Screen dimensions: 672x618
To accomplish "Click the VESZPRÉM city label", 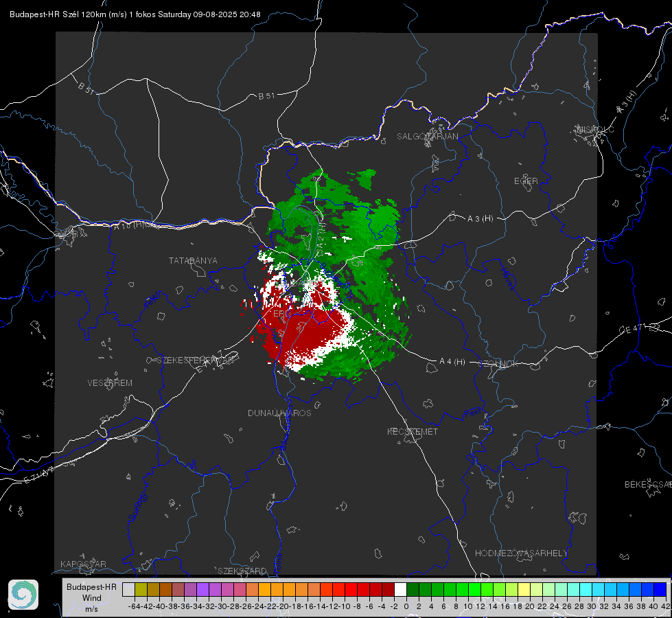I will (x=110, y=382).
